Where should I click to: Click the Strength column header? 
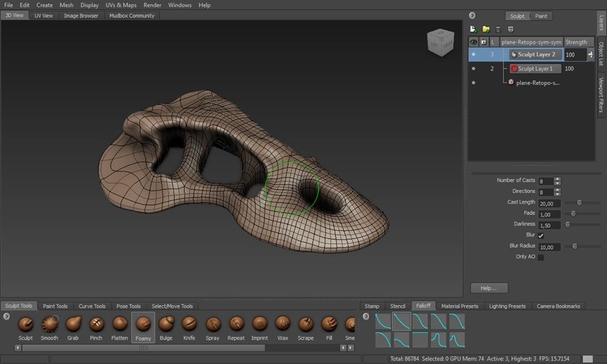pyautogui.click(x=579, y=42)
